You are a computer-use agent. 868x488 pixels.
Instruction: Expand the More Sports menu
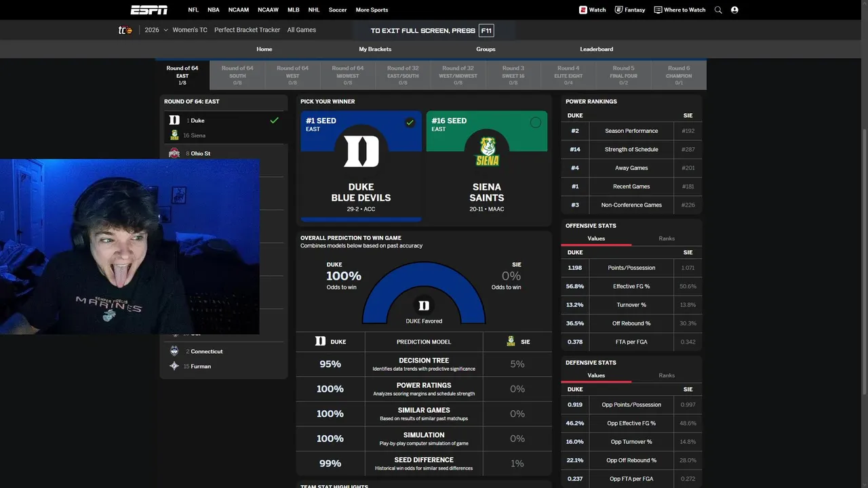372,9
